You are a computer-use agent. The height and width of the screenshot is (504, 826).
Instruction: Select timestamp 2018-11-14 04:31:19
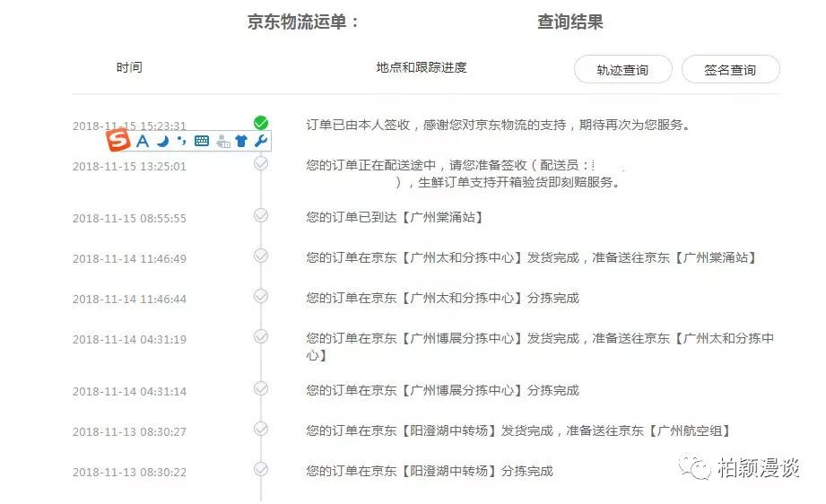pos(129,340)
